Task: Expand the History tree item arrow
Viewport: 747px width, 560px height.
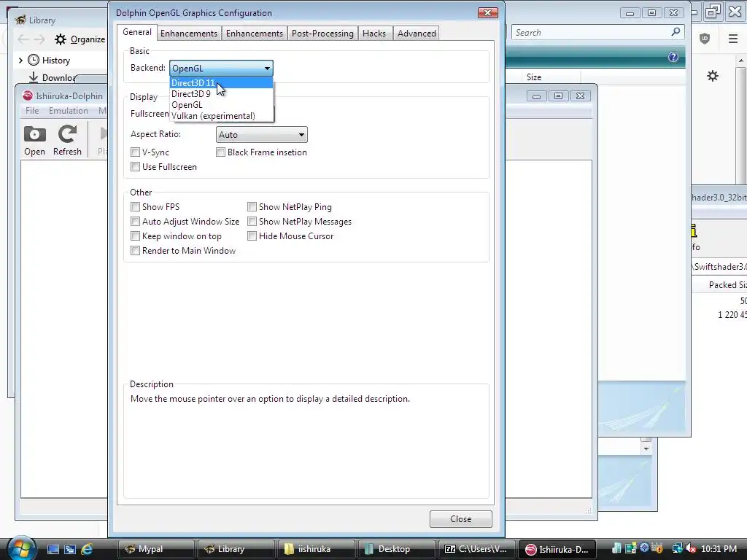Action: click(x=20, y=61)
